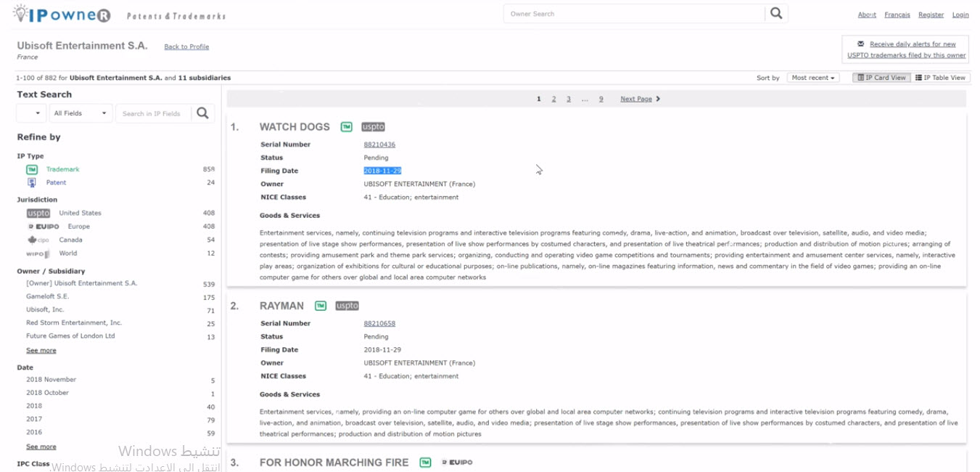Click the Text Search magnifier button
Image resolution: width=980 pixels, height=472 pixels.
point(202,113)
